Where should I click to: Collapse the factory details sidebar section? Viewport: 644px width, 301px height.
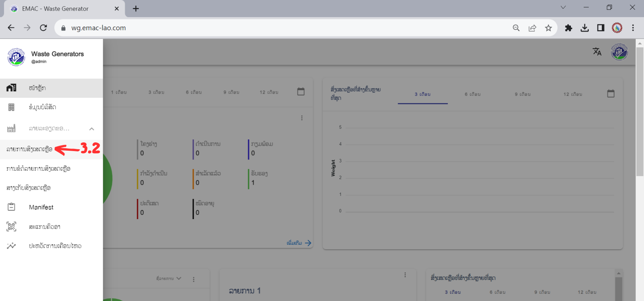coord(92,128)
